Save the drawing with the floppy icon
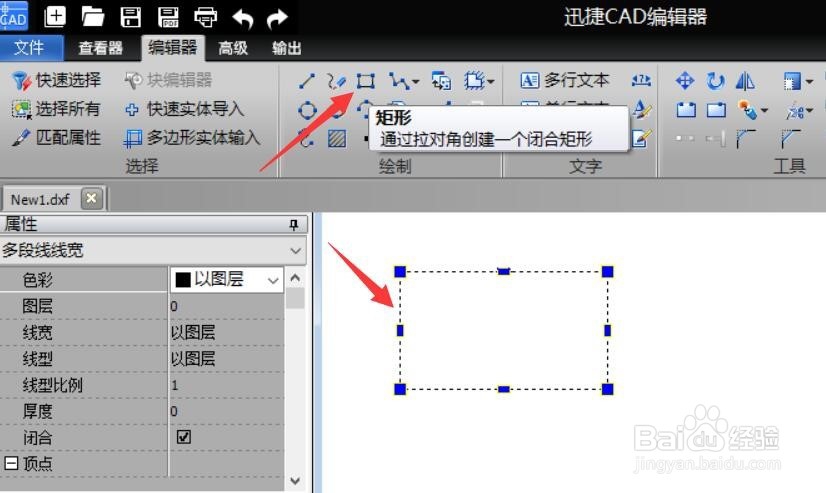The height and width of the screenshot is (493, 826). 131,17
